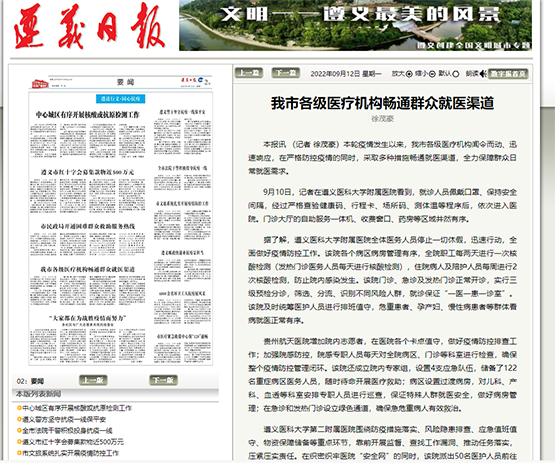Go to previous article with 上一篇

click(x=249, y=73)
